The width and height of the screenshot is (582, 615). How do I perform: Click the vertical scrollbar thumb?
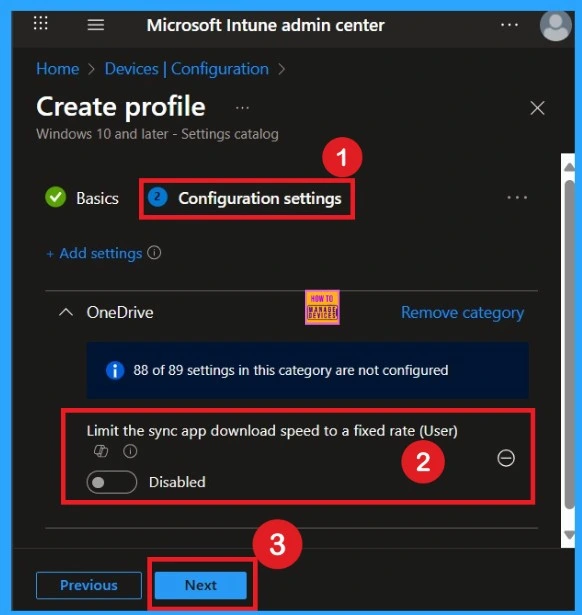coord(570,344)
